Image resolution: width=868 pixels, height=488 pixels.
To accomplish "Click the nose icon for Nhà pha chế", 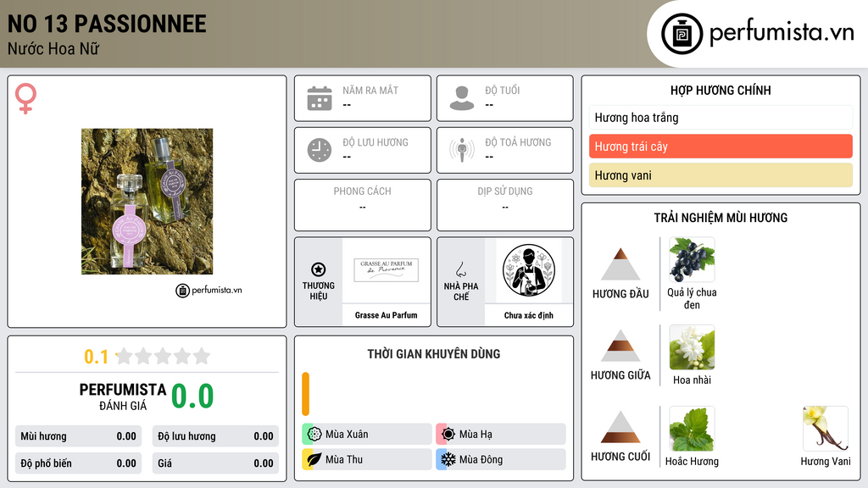I will coord(460,269).
